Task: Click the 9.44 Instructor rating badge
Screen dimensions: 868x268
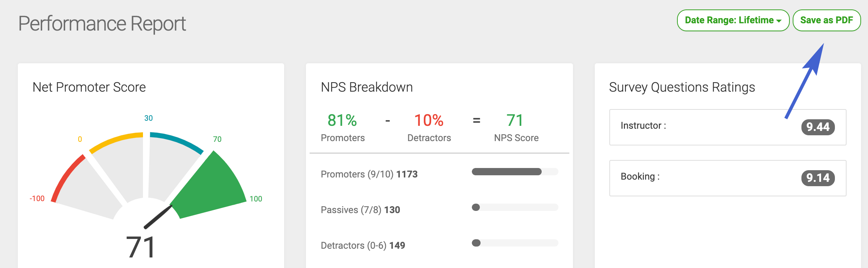Action: click(818, 127)
